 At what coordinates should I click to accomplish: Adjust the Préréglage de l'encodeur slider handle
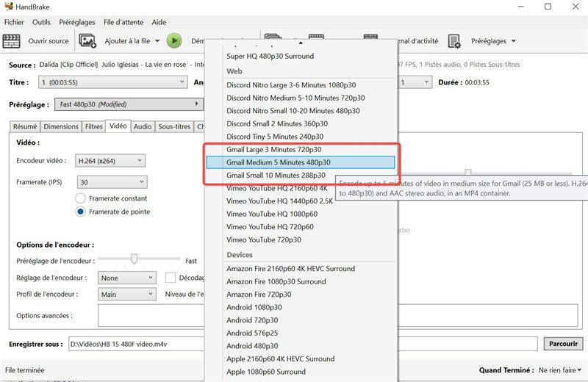134,259
